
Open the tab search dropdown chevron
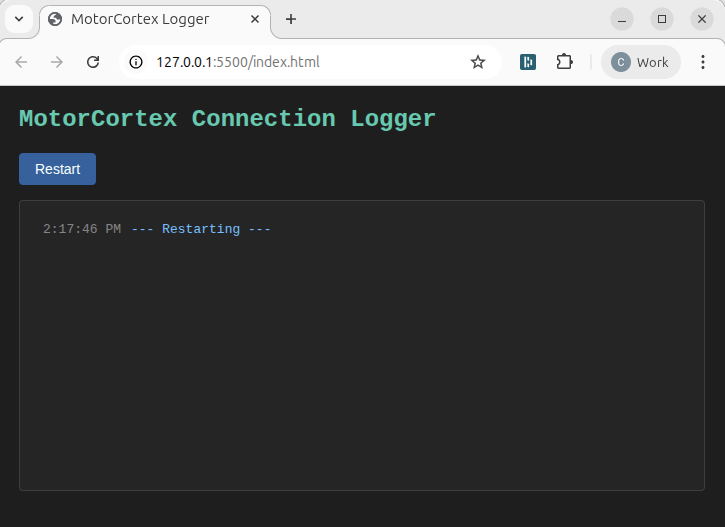(x=18, y=19)
